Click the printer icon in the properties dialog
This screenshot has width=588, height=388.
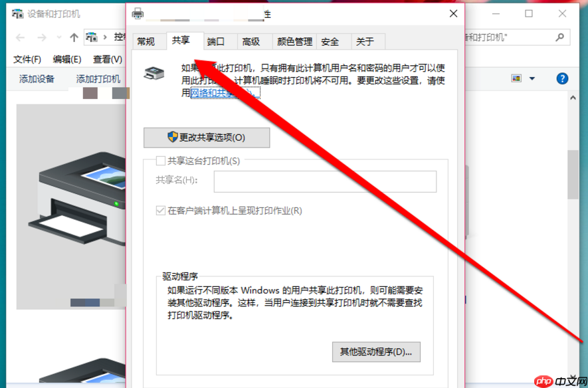click(x=155, y=72)
